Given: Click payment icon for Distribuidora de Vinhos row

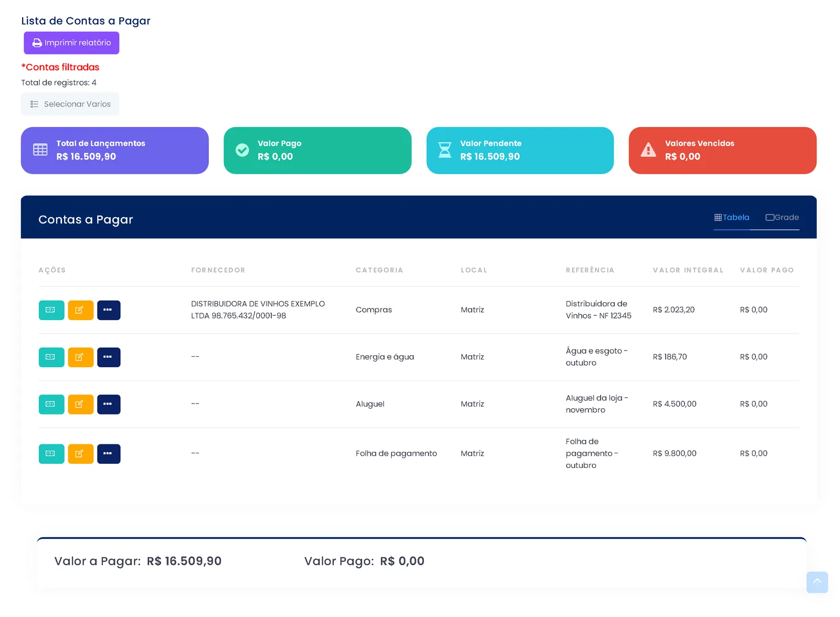Looking at the screenshot, I should tap(51, 310).
